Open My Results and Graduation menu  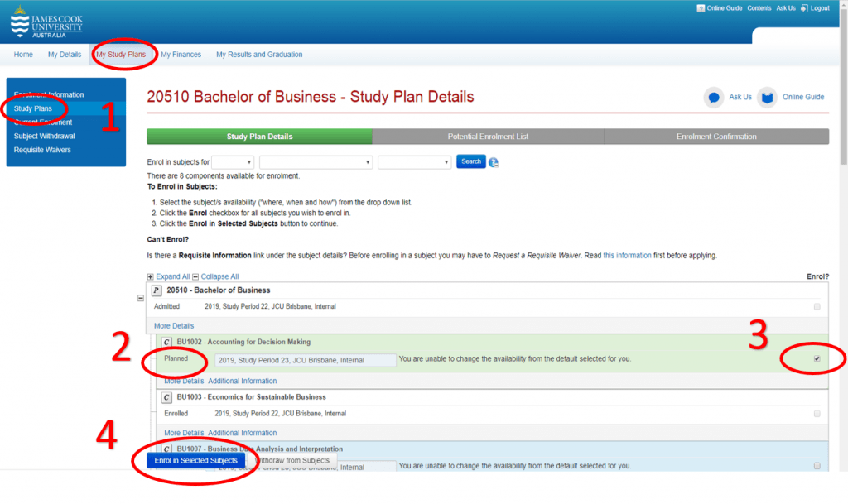(259, 55)
